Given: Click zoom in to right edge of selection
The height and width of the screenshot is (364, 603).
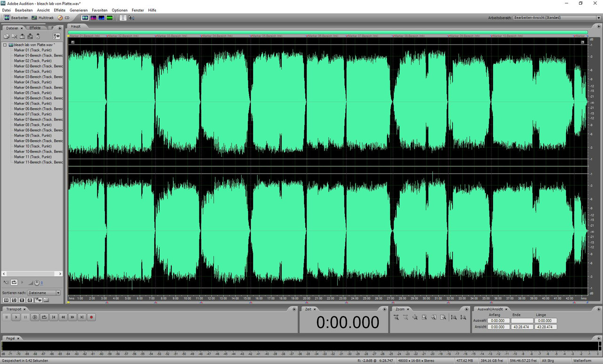Looking at the screenshot, I should (x=443, y=317).
